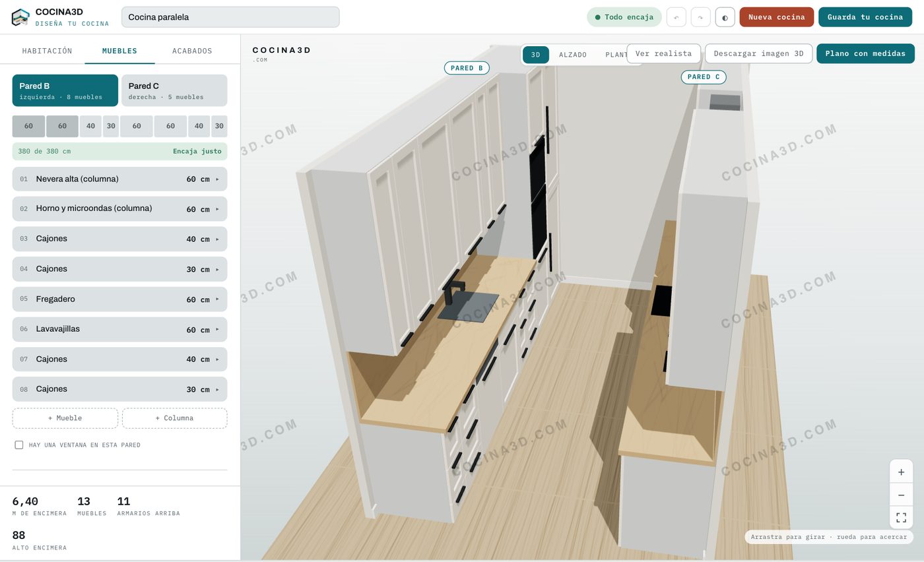Viewport: 924px width, 562px height.
Task: Select the Muebles tab
Action: coord(119,51)
